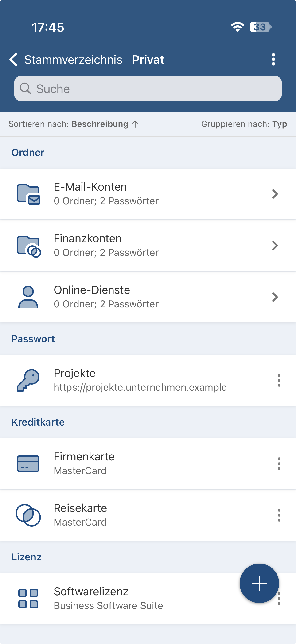Screen dimensions: 296x644
Task: Open the three-dot menu in header
Action: (x=273, y=60)
